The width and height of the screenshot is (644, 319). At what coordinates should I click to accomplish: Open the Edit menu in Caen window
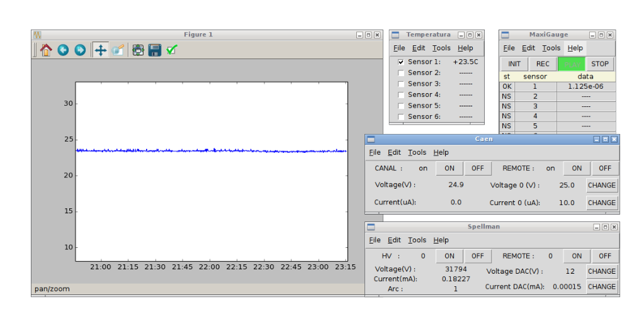(394, 152)
